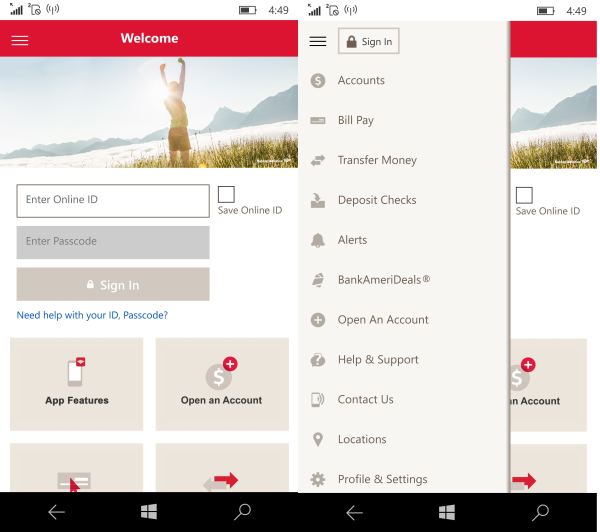Click the Locations pin icon
This screenshot has width=600, height=532.
pyautogui.click(x=318, y=439)
